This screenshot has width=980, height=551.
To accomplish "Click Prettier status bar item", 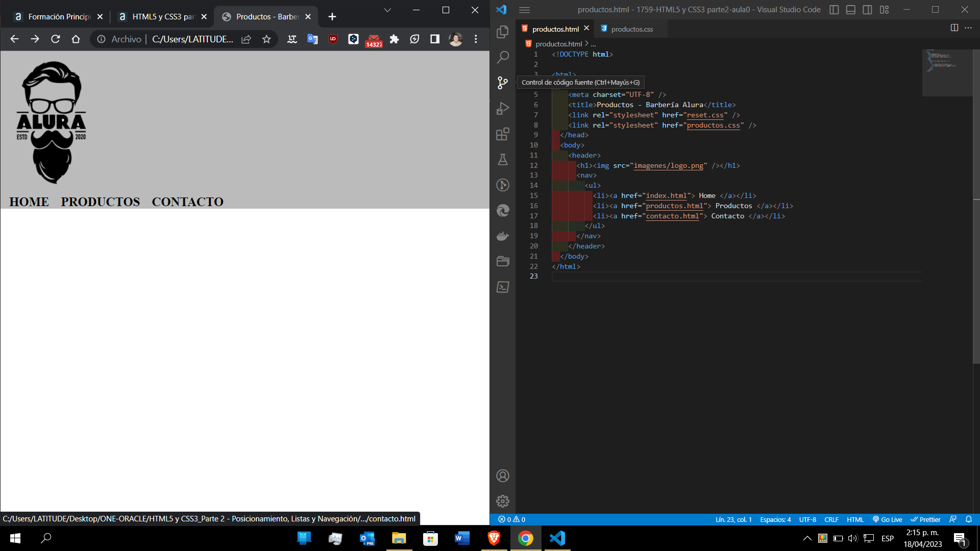I will click(925, 519).
